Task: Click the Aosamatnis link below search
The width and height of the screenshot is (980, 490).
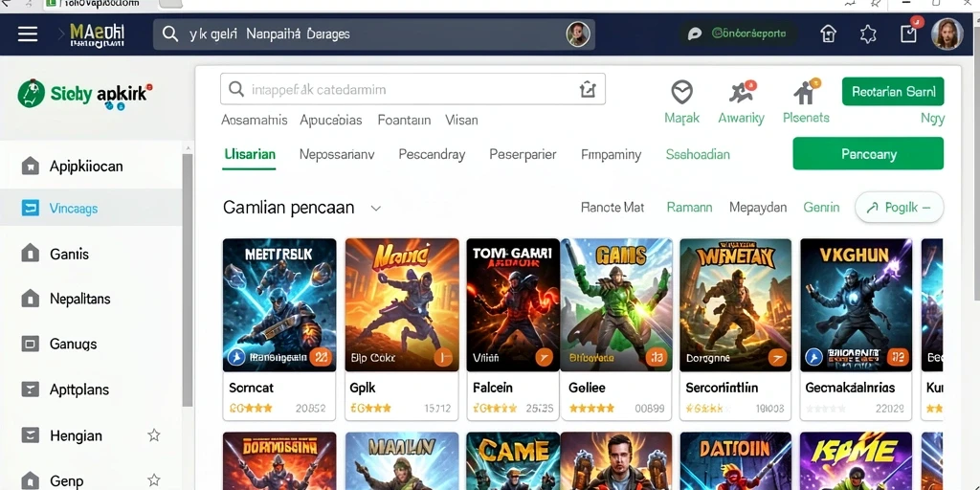Action: click(255, 120)
